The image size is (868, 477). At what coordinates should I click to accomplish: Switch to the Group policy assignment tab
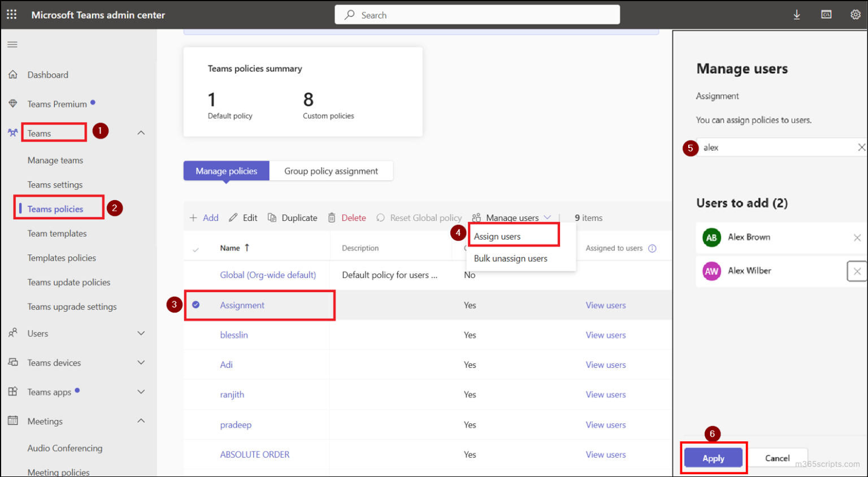click(x=331, y=170)
